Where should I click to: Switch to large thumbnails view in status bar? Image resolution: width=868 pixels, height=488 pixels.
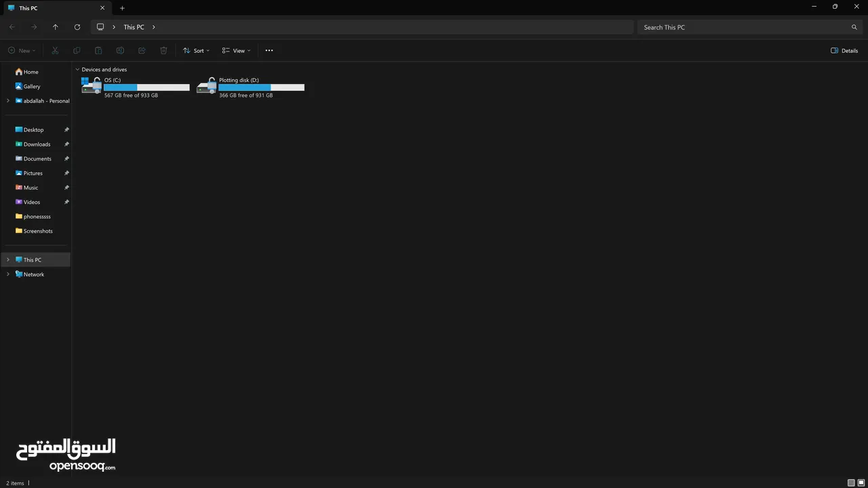pyautogui.click(x=861, y=483)
